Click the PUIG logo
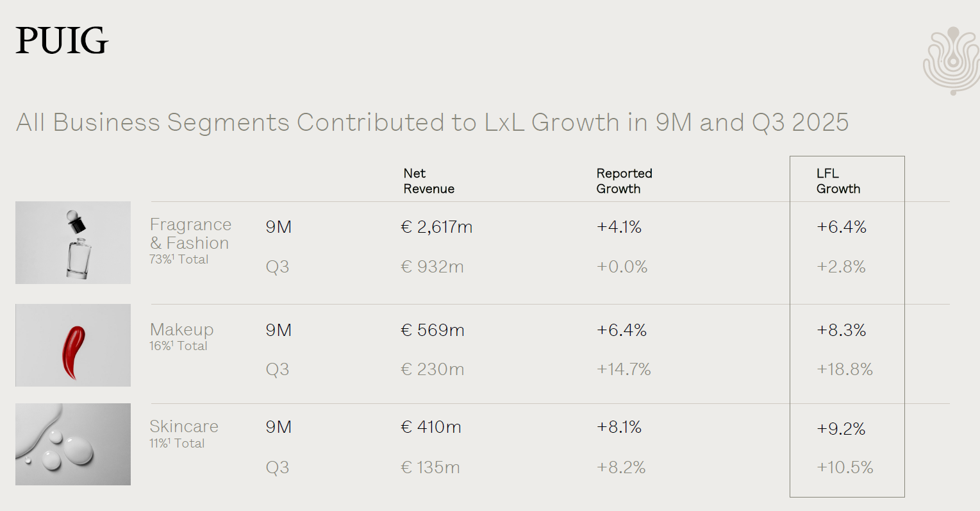This screenshot has height=511, width=980. coord(62,40)
